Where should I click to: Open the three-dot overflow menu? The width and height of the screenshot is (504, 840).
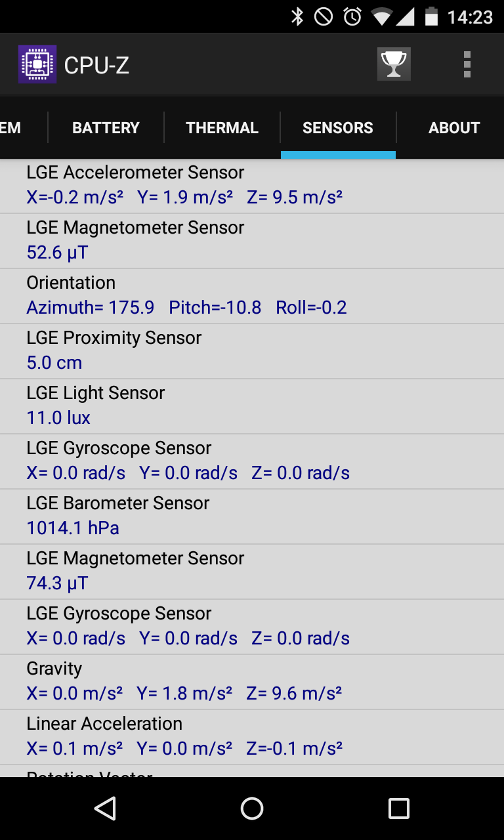467,64
